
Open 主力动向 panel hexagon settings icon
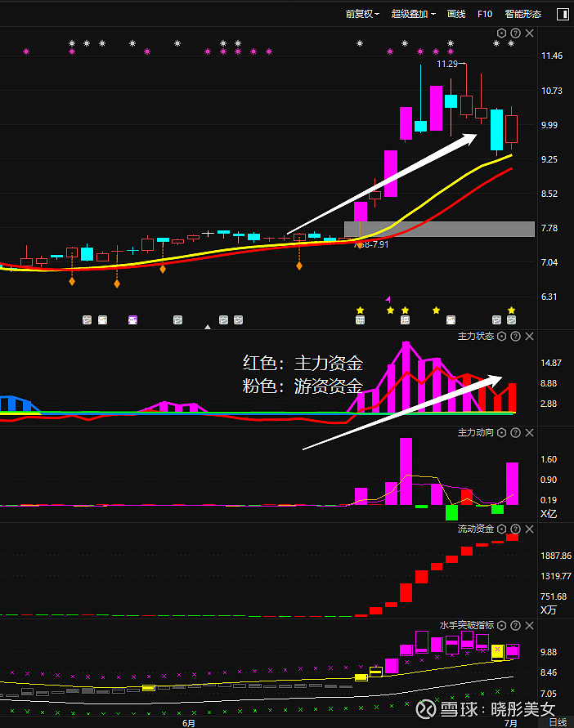[501, 433]
